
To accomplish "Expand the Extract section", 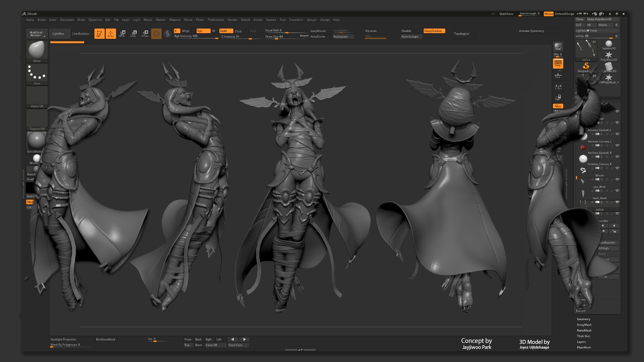I will [x=581, y=311].
